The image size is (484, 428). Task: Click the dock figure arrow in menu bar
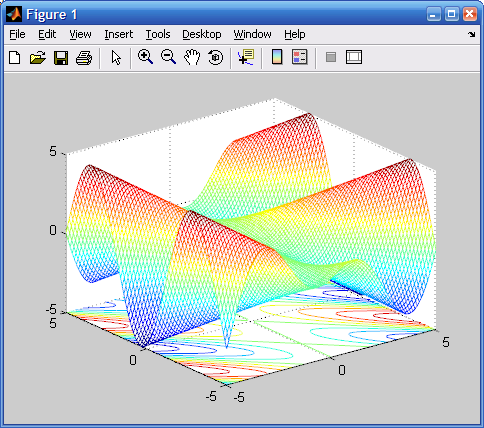(x=471, y=34)
